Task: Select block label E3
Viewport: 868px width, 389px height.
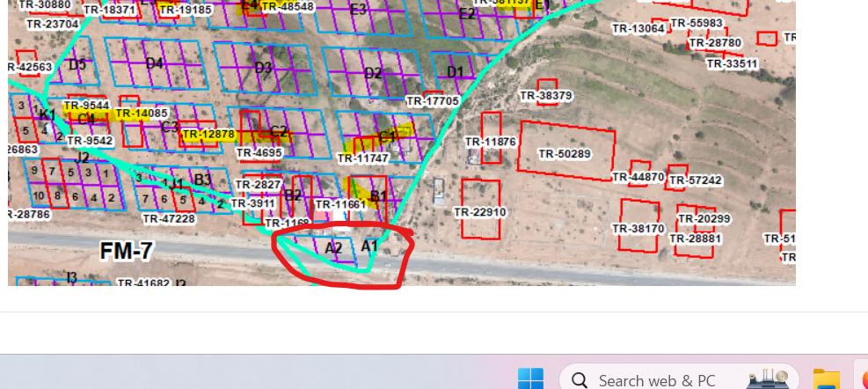Action: point(358,10)
